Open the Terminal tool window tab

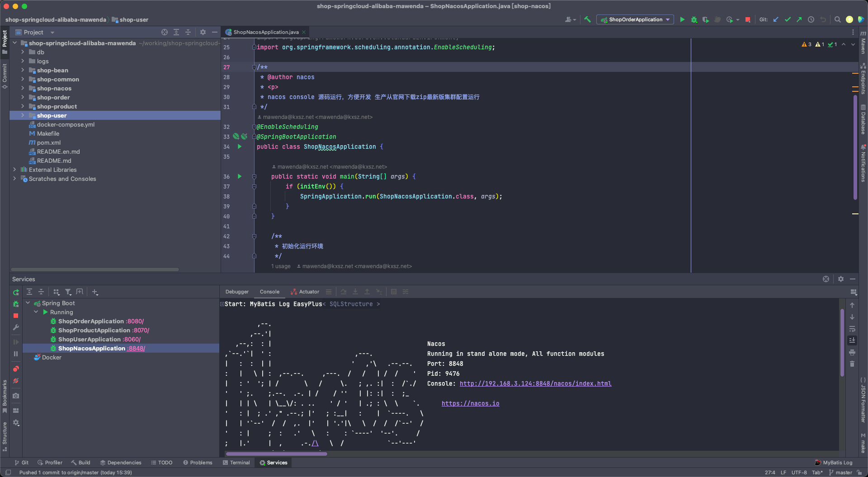coord(236,463)
